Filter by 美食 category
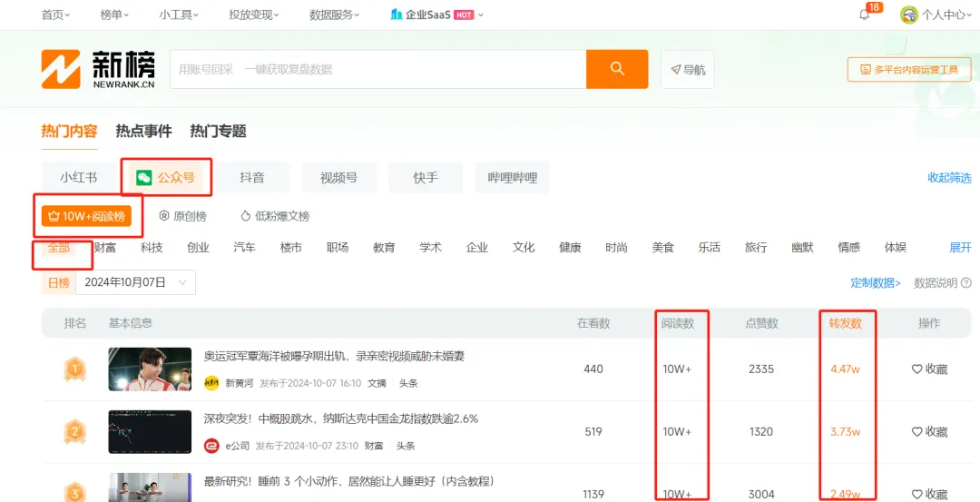The height and width of the screenshot is (502, 980). [663, 248]
